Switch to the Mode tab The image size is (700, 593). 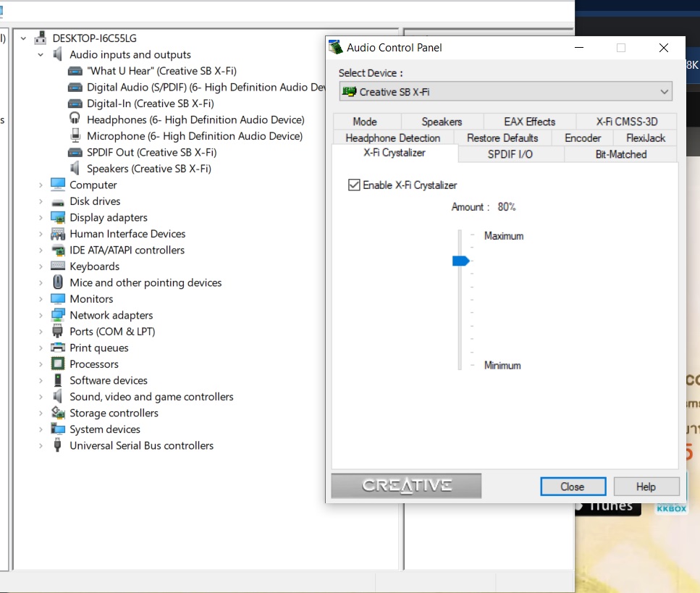click(x=366, y=122)
